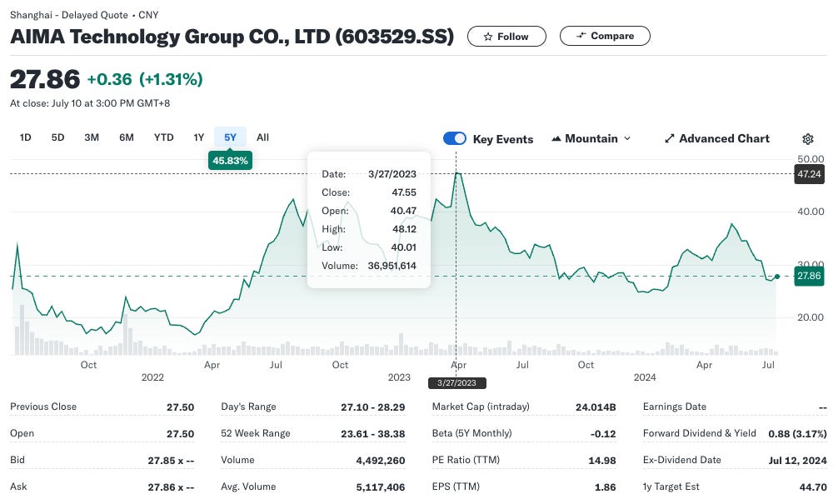This screenshot has height=504, width=838.
Task: Click the tooltip High value 48.12
Action: click(x=404, y=229)
